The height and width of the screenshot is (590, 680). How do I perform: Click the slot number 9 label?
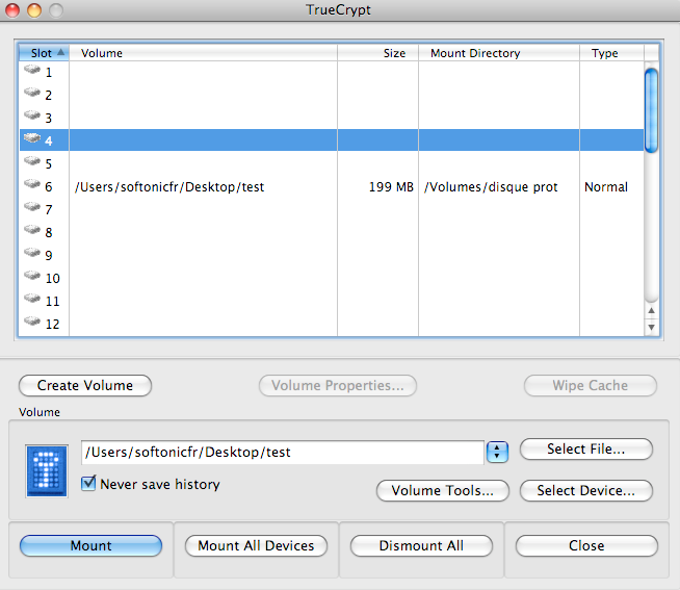pyautogui.click(x=49, y=256)
